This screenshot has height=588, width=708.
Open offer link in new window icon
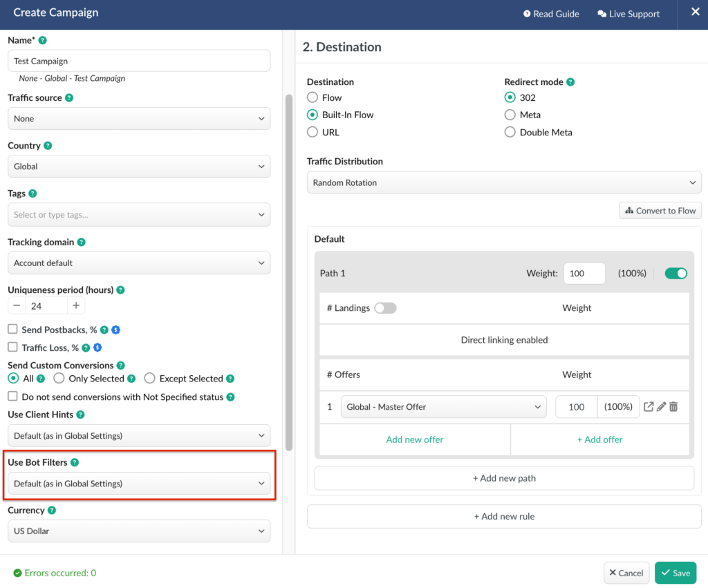(x=649, y=407)
